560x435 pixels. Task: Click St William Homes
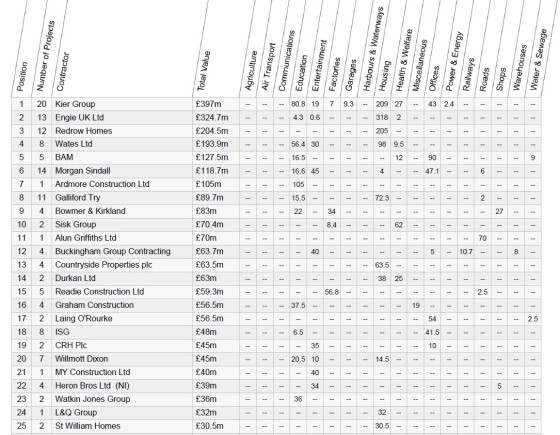tap(88, 426)
